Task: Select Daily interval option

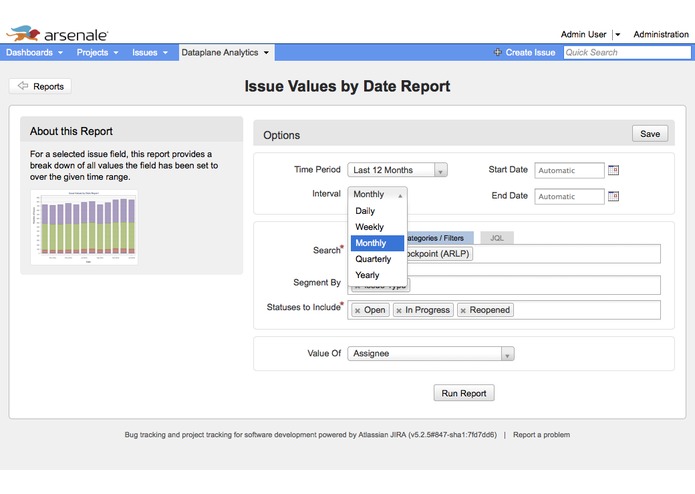Action: pyautogui.click(x=377, y=211)
